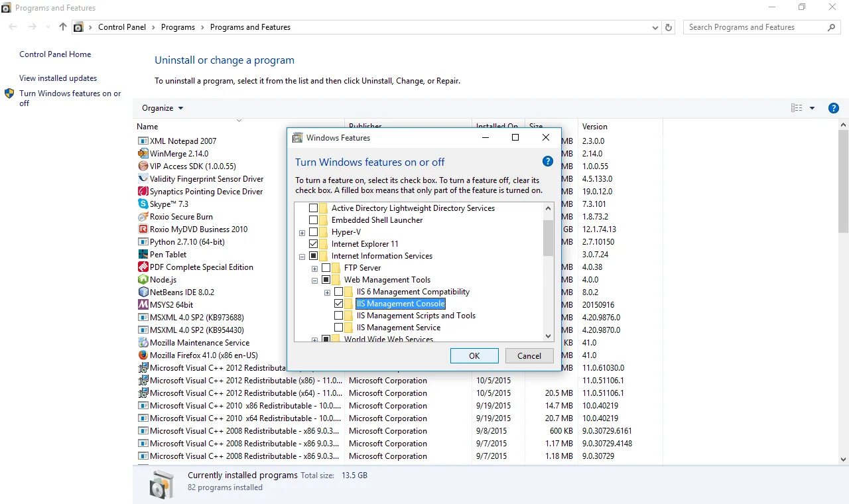Select the Mozilla Firefox 41.0 icon

pyautogui.click(x=143, y=355)
